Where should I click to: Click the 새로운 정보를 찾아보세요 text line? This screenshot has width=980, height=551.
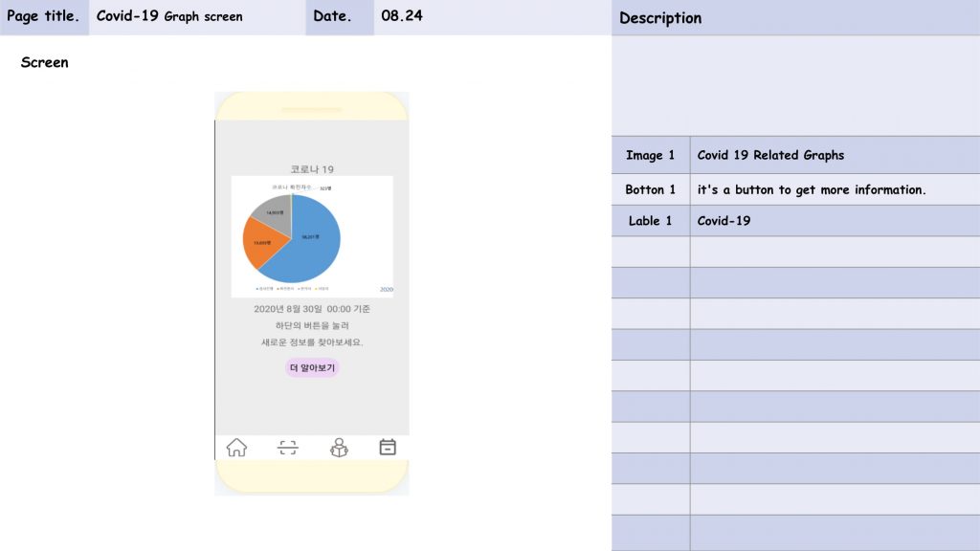312,342
